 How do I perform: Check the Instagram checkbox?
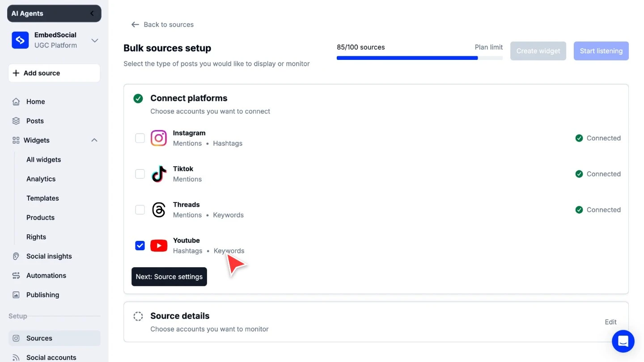tap(140, 138)
